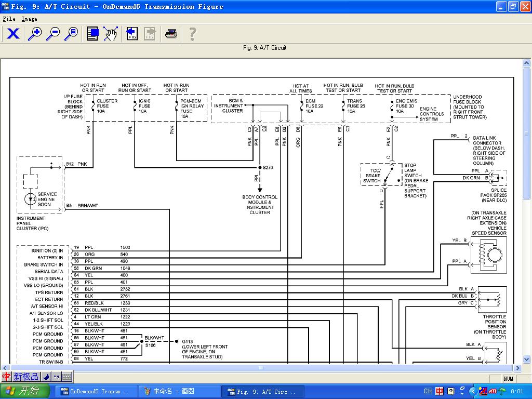The width and height of the screenshot is (532, 399).
Task: Open the File menu
Action: [9, 19]
